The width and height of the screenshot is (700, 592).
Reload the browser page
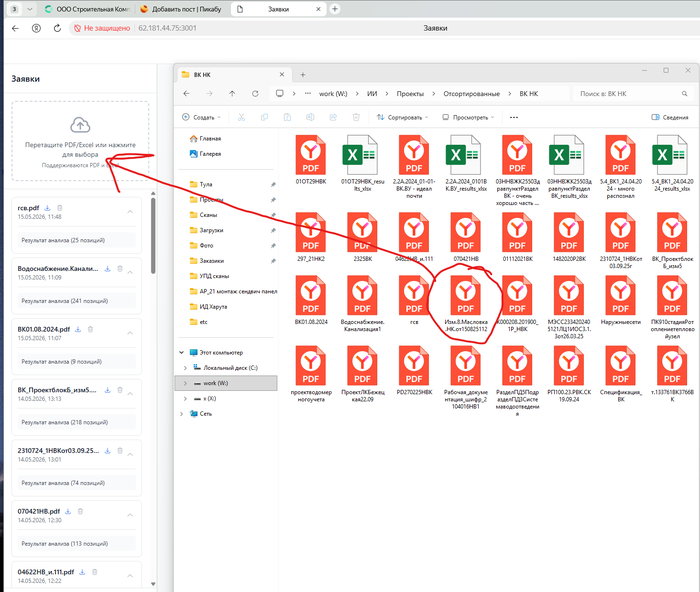click(57, 28)
